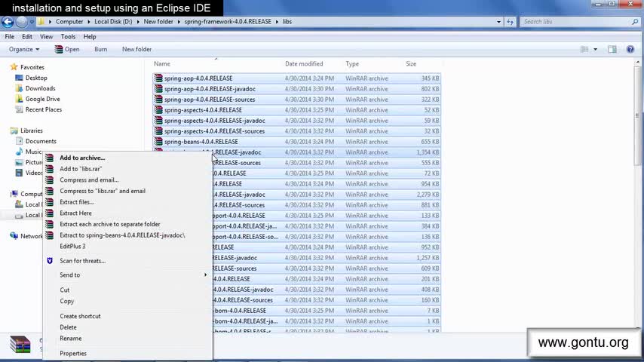
Task: Click the Recent Places icon
Action: click(x=19, y=109)
